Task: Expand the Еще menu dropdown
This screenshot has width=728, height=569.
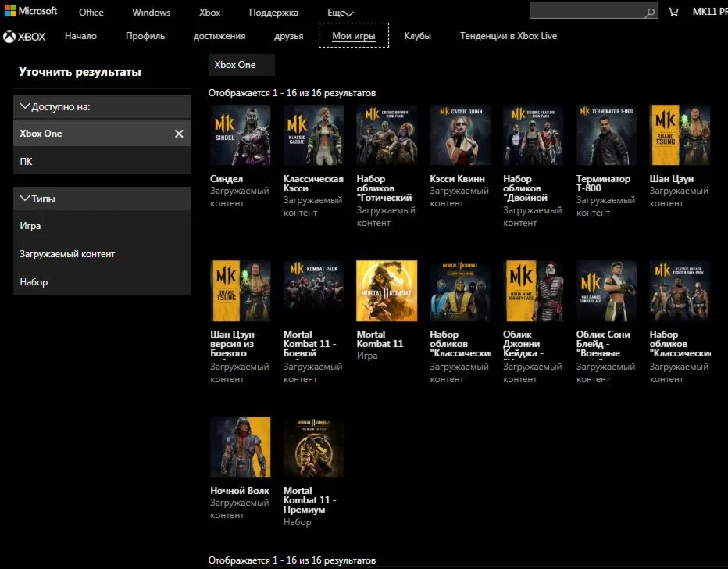Action: 340,13
